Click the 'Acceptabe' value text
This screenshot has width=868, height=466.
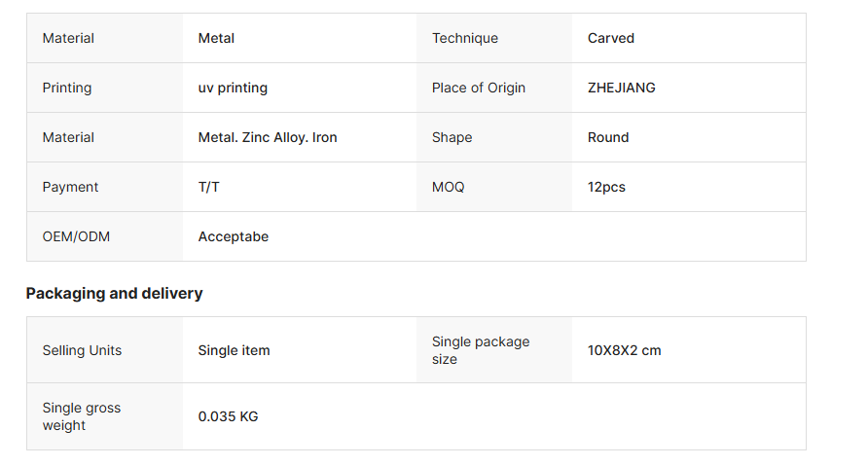coord(233,236)
